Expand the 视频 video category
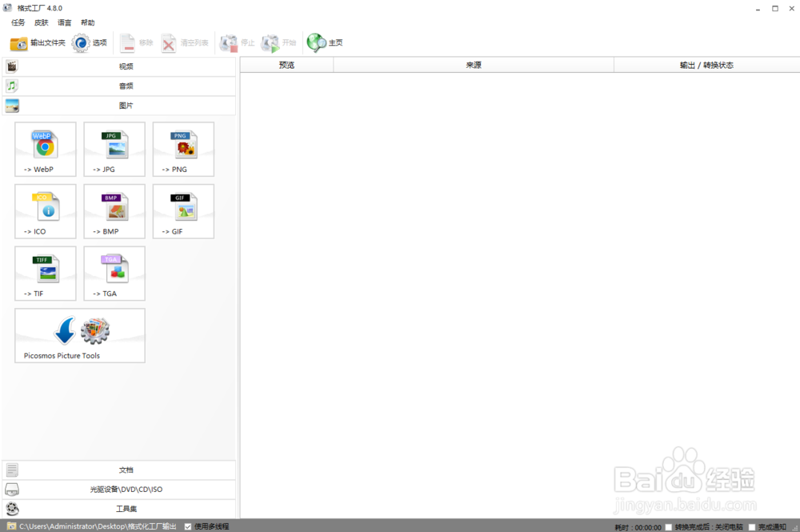Screen dimensions: 800x532 coord(119,66)
